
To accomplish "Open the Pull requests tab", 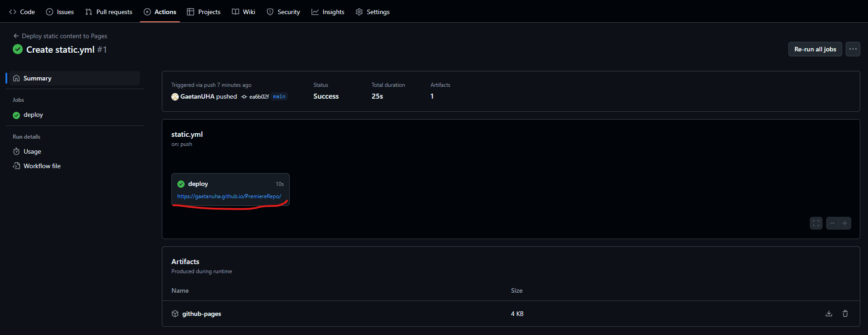I will click(x=109, y=12).
